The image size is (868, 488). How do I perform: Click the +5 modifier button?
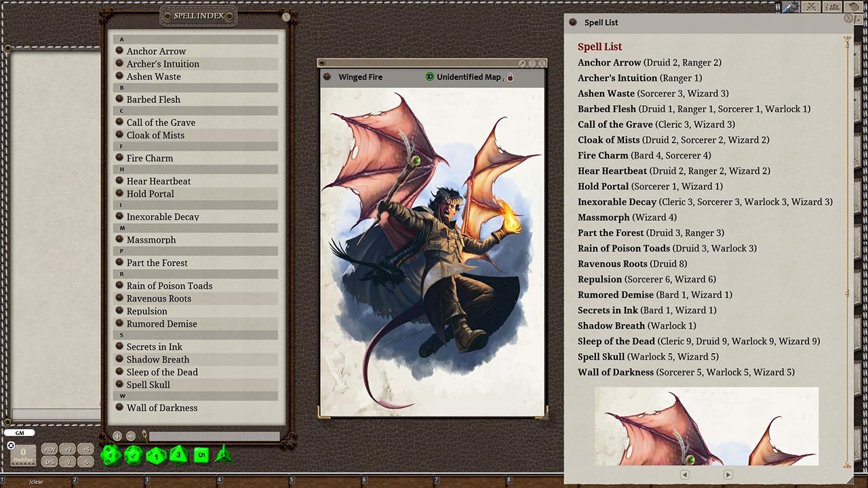[85, 449]
